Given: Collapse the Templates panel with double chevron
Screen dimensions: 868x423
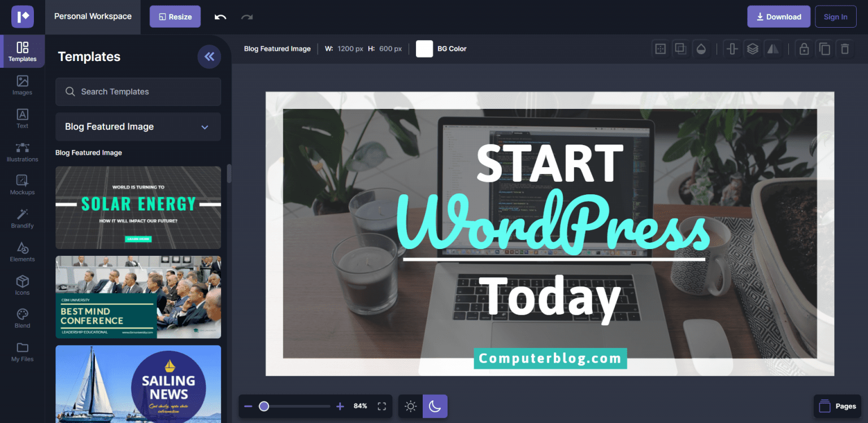Looking at the screenshot, I should pos(209,56).
